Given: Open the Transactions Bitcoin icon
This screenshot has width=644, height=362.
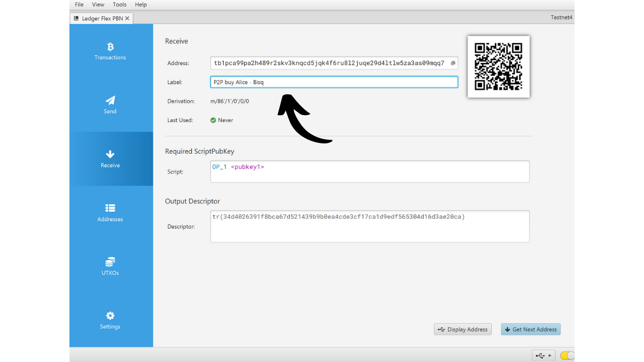Looking at the screenshot, I should point(110,47).
